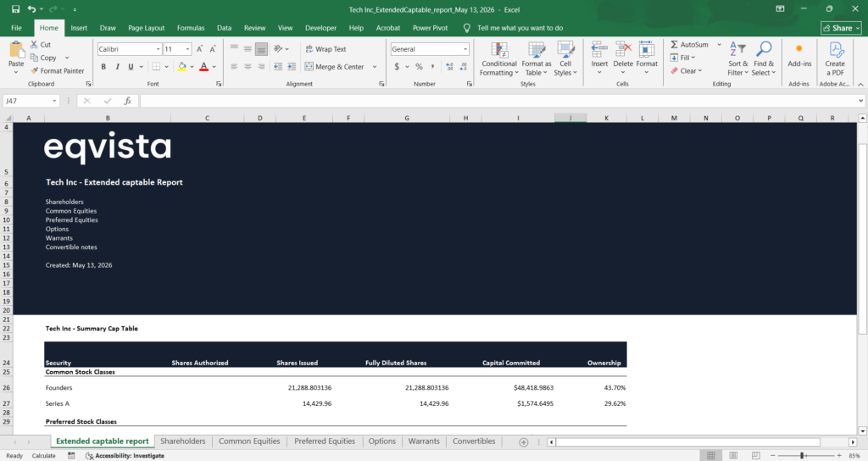Open Find & Select

pos(764,58)
